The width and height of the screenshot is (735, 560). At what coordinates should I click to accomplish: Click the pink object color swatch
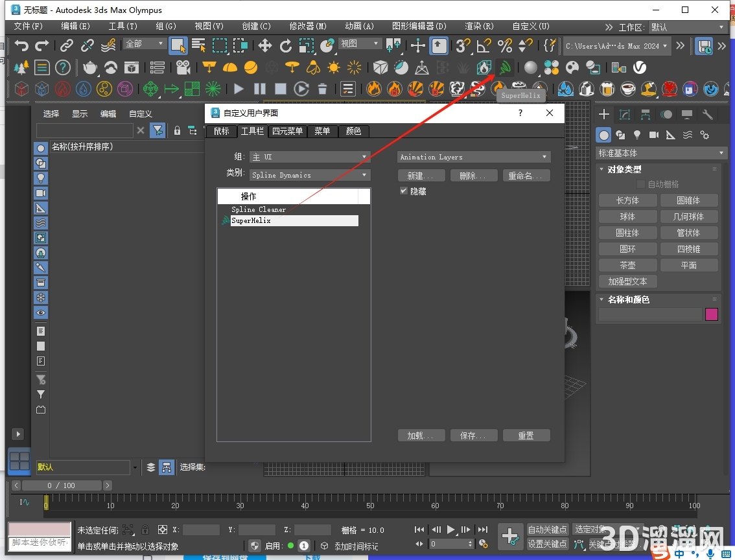click(711, 314)
